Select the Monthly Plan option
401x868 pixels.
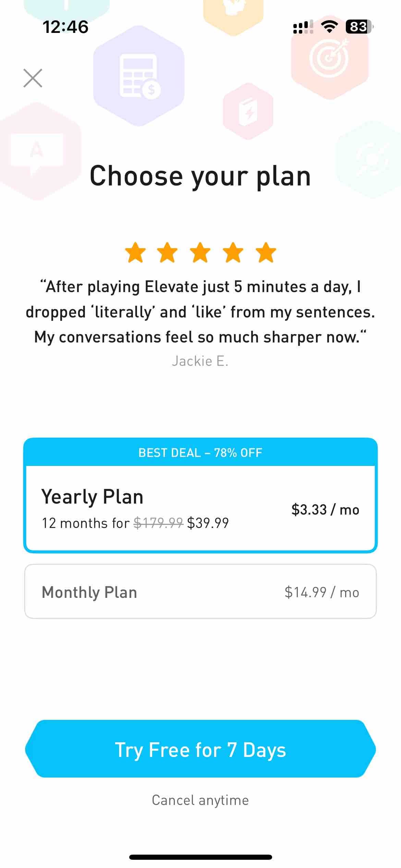point(200,592)
